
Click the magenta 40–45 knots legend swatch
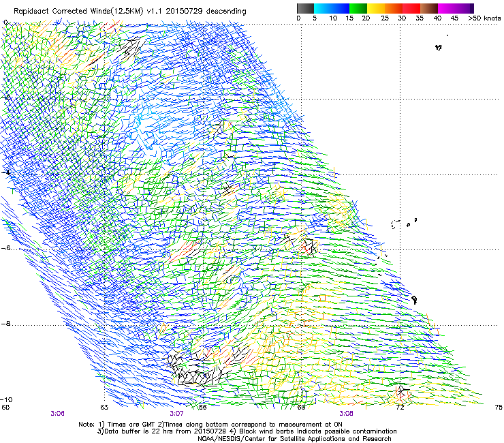click(x=447, y=8)
